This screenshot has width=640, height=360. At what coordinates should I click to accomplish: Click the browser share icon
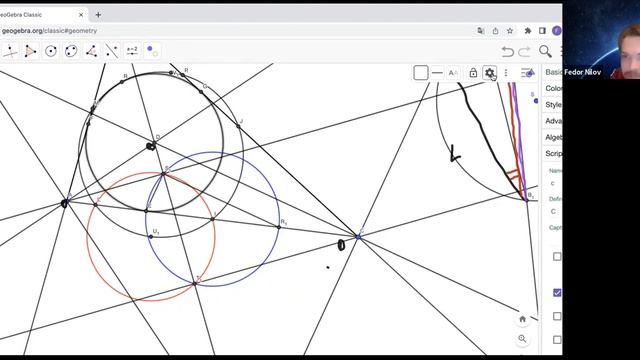pyautogui.click(x=496, y=31)
